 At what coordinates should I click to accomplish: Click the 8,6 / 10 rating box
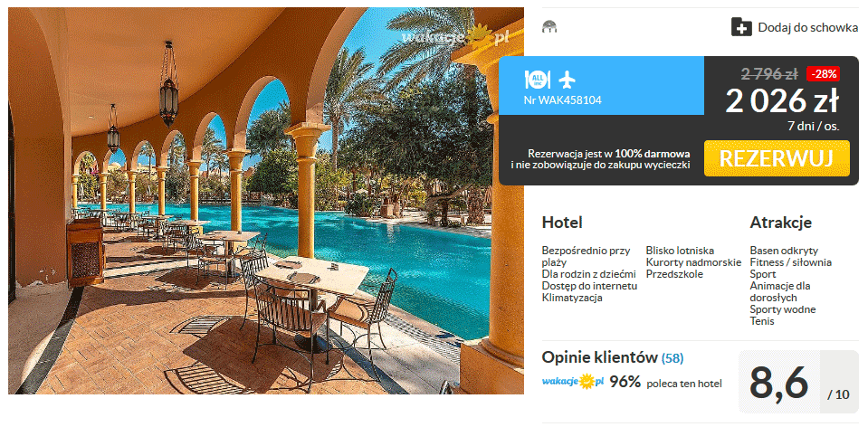coord(799,382)
